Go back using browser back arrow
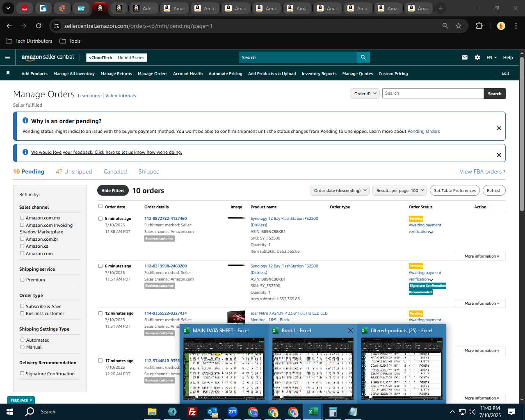 [x=9, y=26]
